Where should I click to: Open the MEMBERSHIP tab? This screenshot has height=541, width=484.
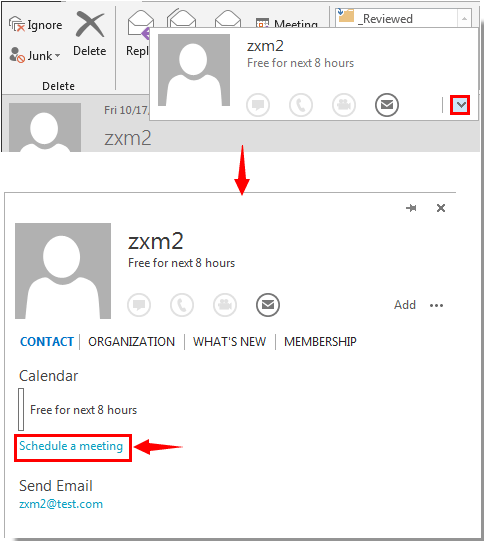tap(320, 342)
